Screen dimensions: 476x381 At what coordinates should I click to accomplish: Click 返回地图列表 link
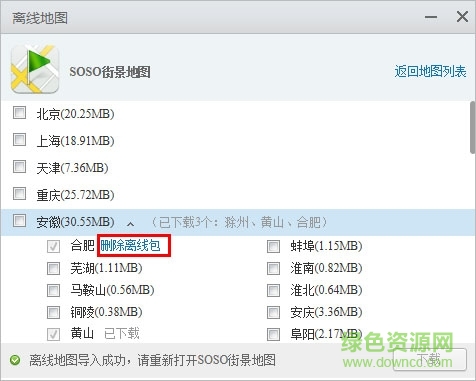tap(430, 71)
